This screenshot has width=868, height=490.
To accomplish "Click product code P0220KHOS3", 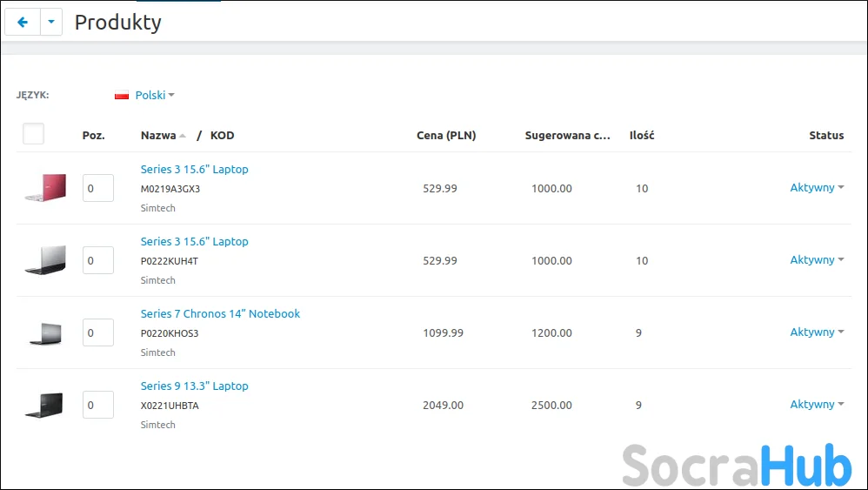I will (x=170, y=333).
